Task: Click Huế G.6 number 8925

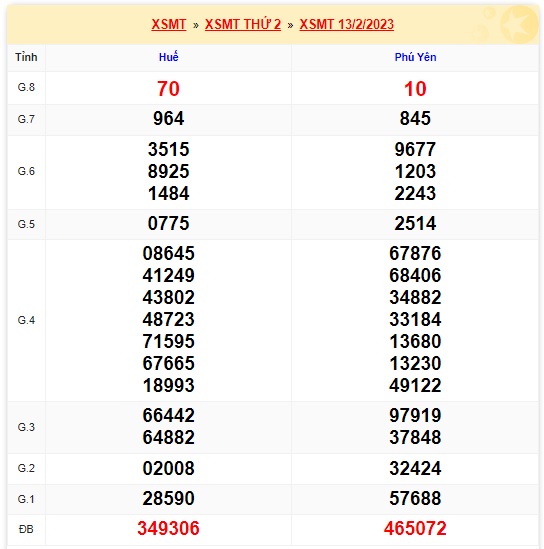Action: (168, 172)
